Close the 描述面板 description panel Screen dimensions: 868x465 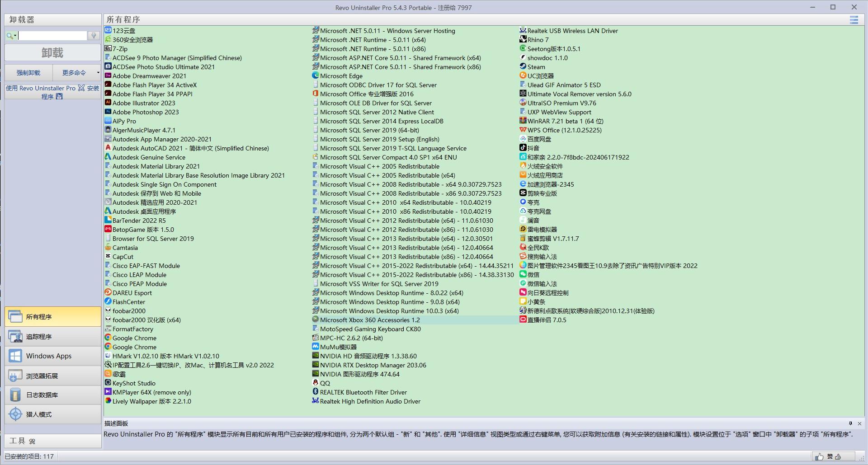859,423
